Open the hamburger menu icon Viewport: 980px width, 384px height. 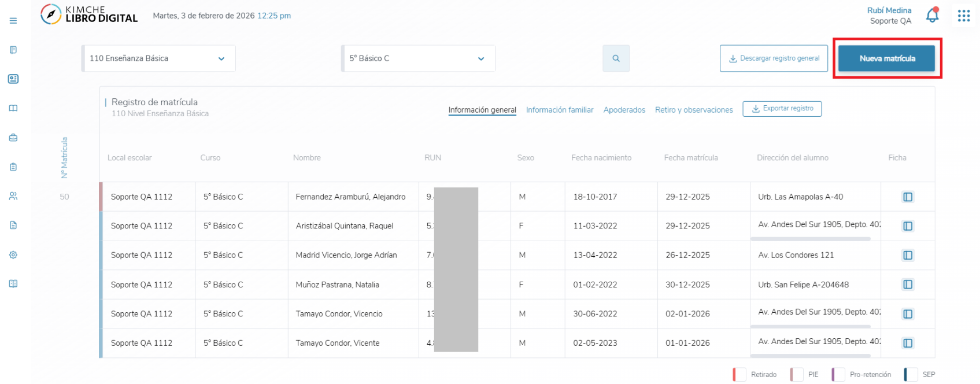click(x=13, y=21)
